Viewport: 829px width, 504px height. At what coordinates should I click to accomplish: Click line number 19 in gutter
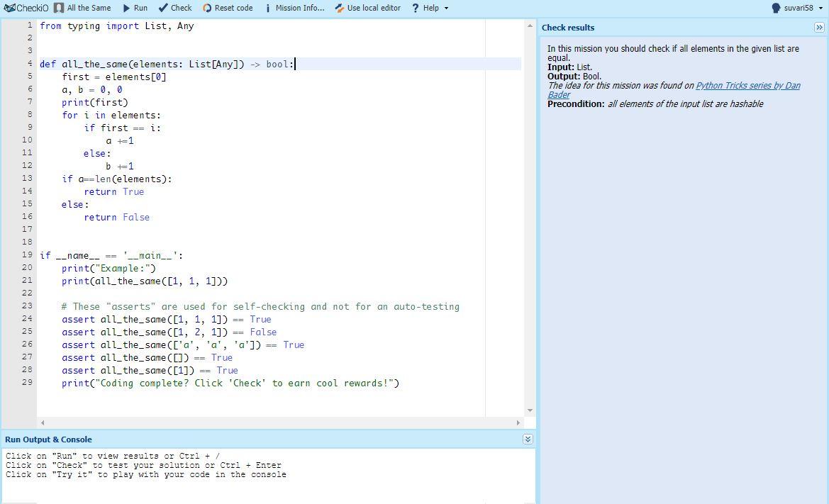click(x=27, y=254)
